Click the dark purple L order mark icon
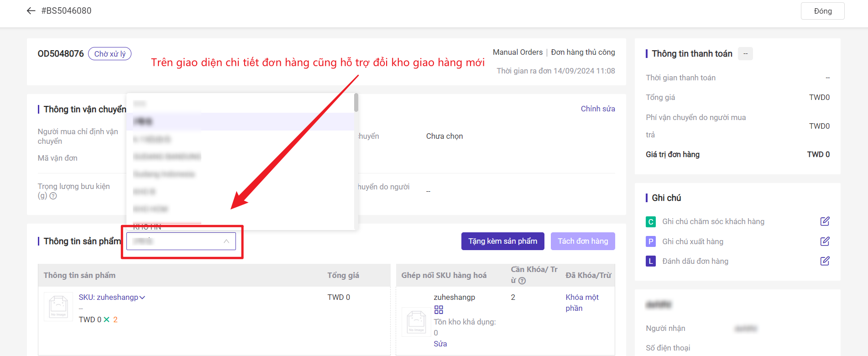Image resolution: width=868 pixels, height=356 pixels. point(651,261)
